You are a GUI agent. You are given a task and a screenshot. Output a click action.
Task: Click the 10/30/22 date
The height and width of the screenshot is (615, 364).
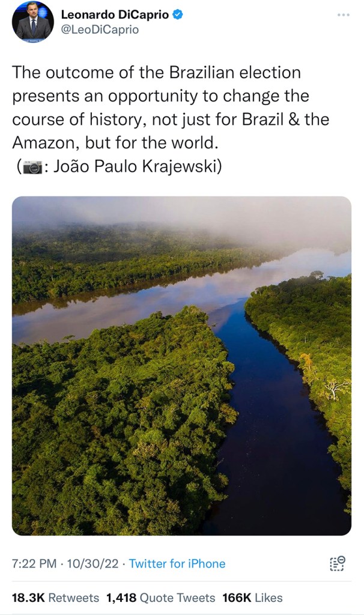[x=93, y=563]
